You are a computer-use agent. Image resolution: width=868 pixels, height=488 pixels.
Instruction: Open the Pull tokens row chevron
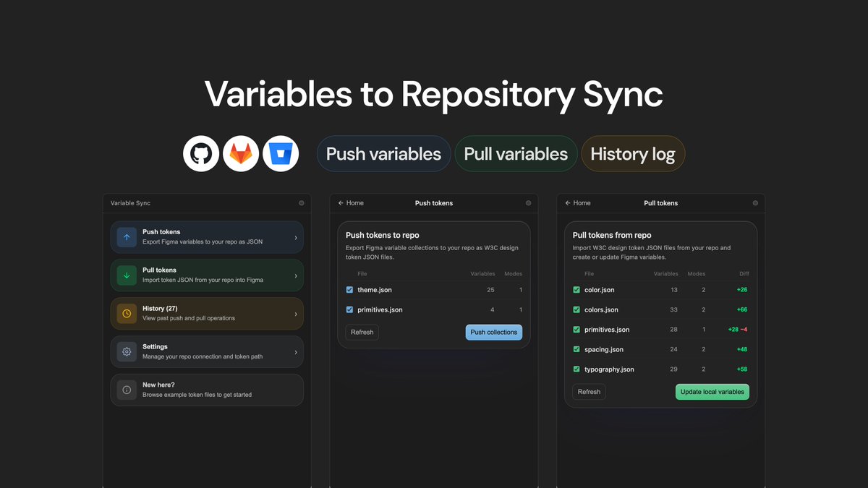point(295,275)
